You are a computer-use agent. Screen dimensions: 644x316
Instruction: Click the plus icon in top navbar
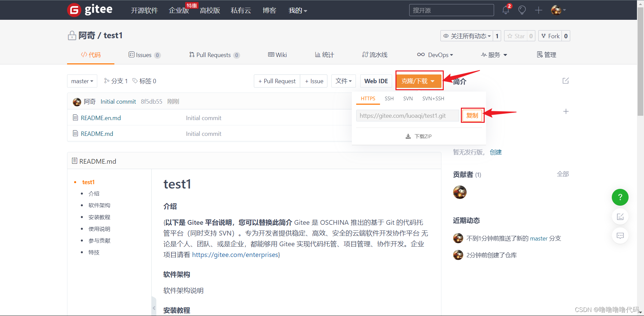click(539, 10)
